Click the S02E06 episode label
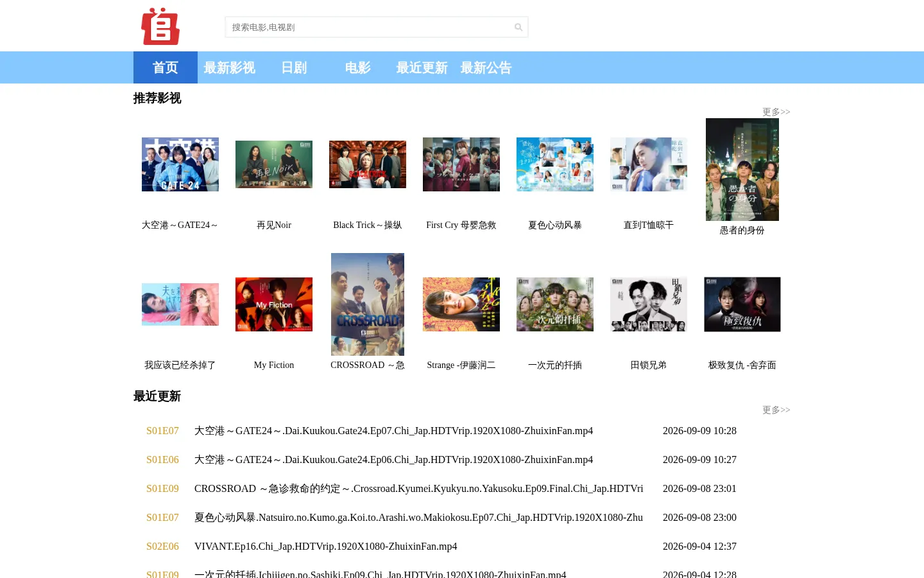 click(x=162, y=547)
